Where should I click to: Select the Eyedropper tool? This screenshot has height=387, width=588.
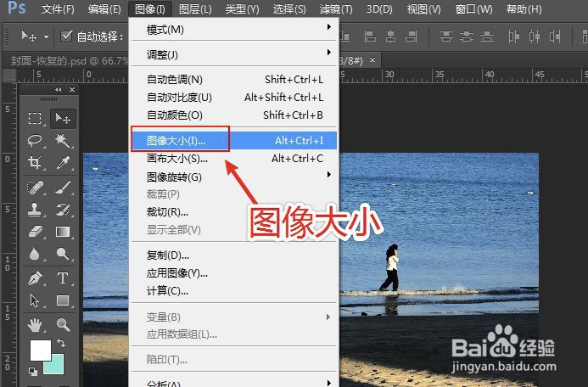[63, 162]
